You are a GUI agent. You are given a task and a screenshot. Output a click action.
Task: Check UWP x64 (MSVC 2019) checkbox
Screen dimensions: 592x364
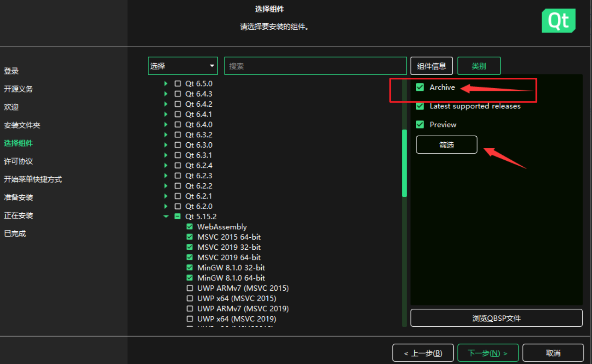[190, 319]
